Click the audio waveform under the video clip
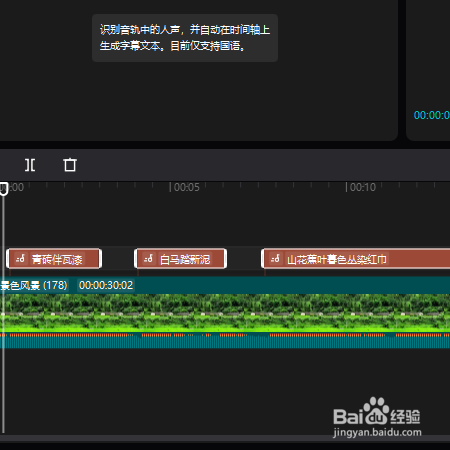This screenshot has height=450, width=450. pos(225,340)
